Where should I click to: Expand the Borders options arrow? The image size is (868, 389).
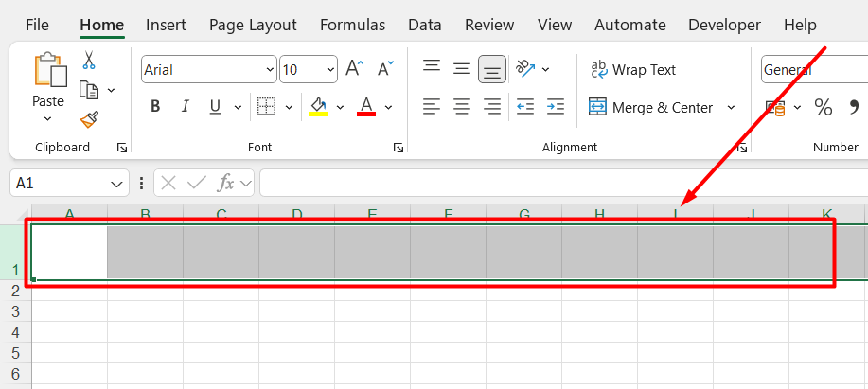pyautogui.click(x=289, y=107)
